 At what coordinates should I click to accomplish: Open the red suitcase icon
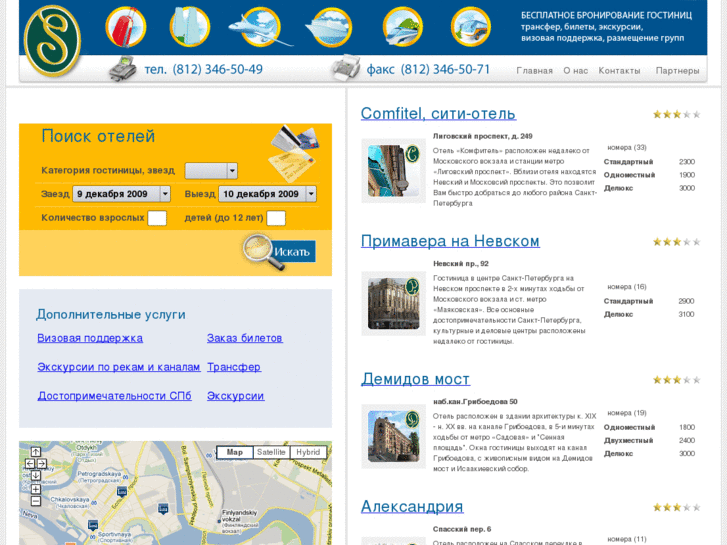pyautogui.click(x=126, y=26)
